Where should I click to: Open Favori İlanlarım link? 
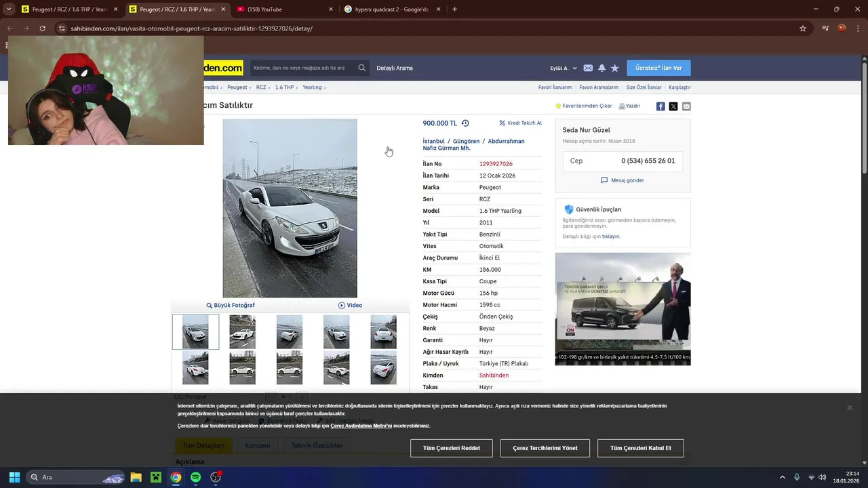click(x=555, y=87)
